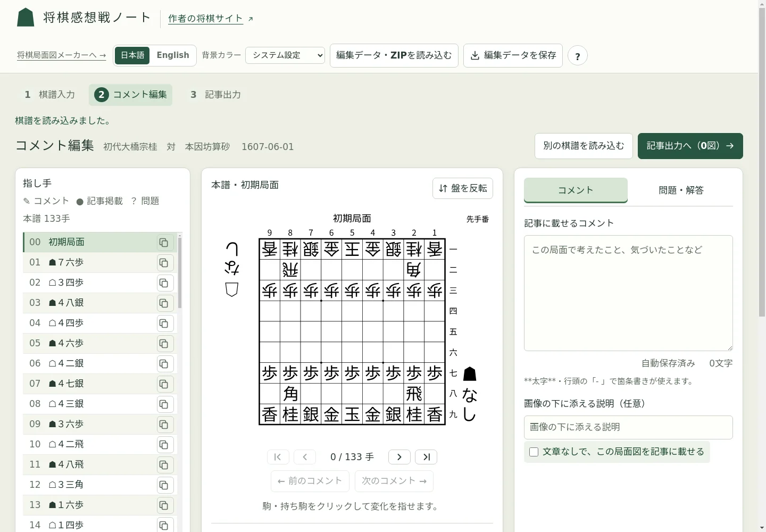This screenshot has height=532, width=766.
Task: Proceed with 記事出力へ button
Action: [x=690, y=146]
